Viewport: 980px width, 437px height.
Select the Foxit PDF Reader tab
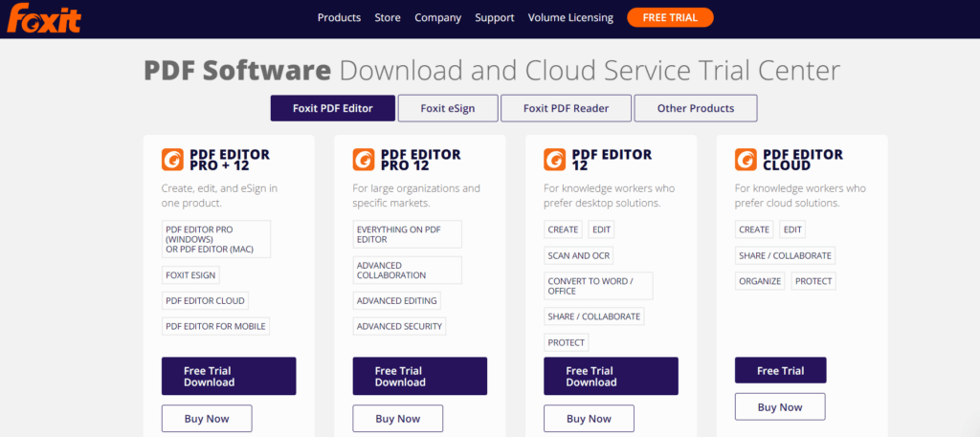566,108
